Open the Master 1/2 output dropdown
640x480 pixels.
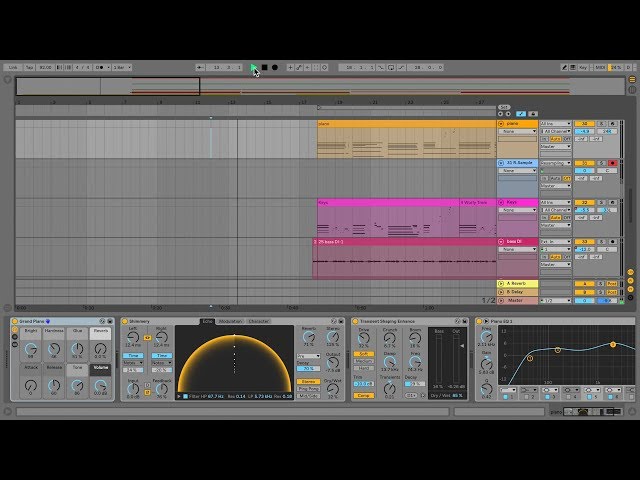[x=556, y=300]
